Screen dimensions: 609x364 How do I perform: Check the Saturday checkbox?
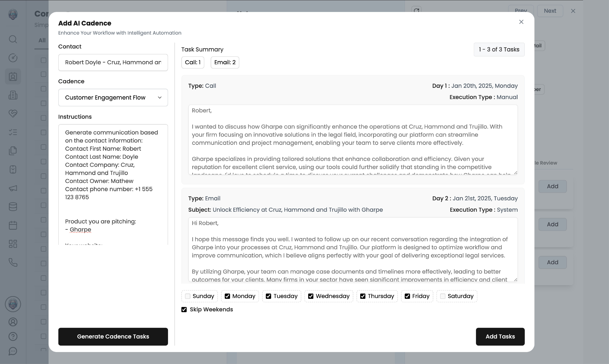click(442, 296)
